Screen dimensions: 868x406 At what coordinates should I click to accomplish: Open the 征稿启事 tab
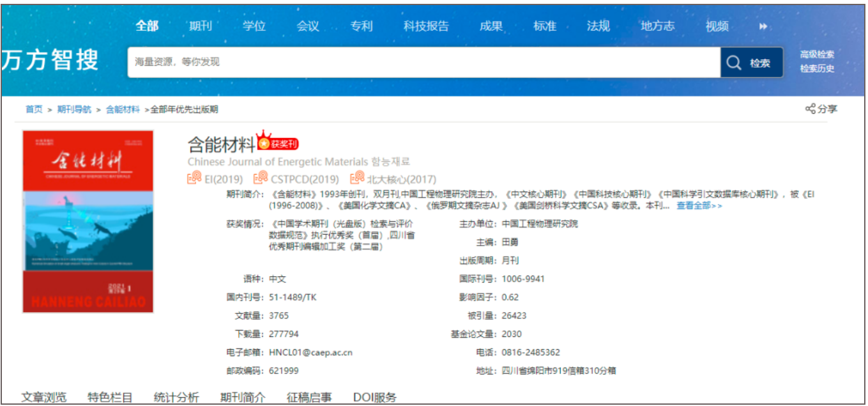pyautogui.click(x=309, y=397)
